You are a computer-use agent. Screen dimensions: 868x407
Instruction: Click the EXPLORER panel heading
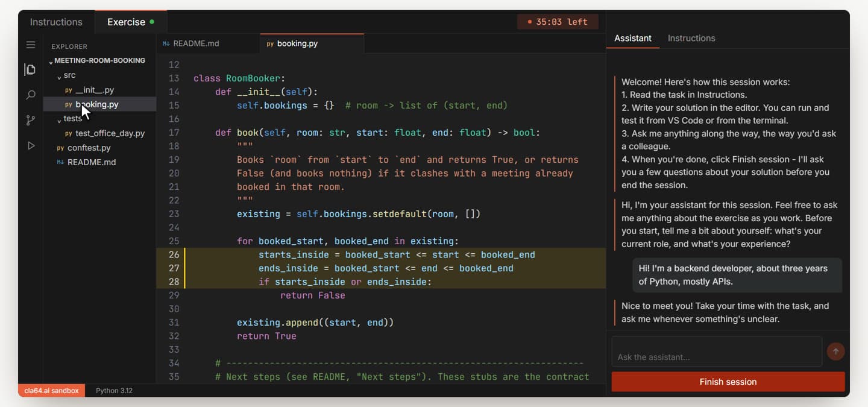tap(69, 46)
